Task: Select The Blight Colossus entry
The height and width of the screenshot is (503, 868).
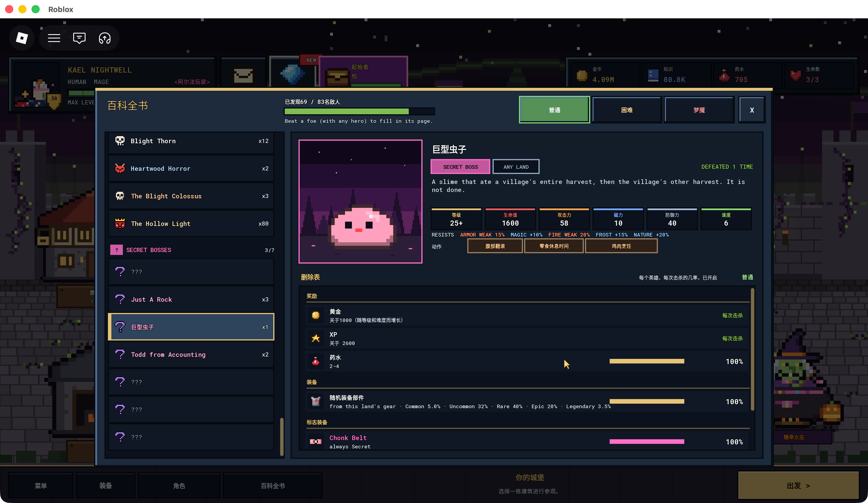Action: pos(191,196)
